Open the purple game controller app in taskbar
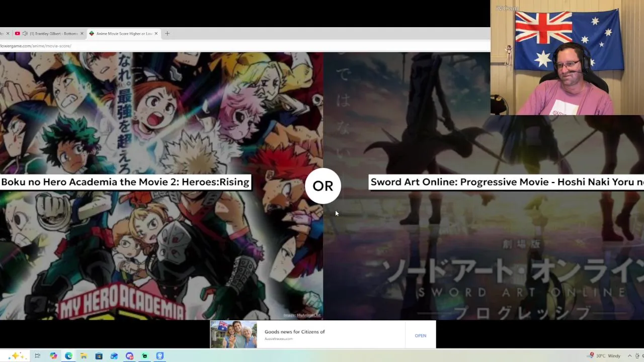Screen dimensions: 644x362 [129, 356]
